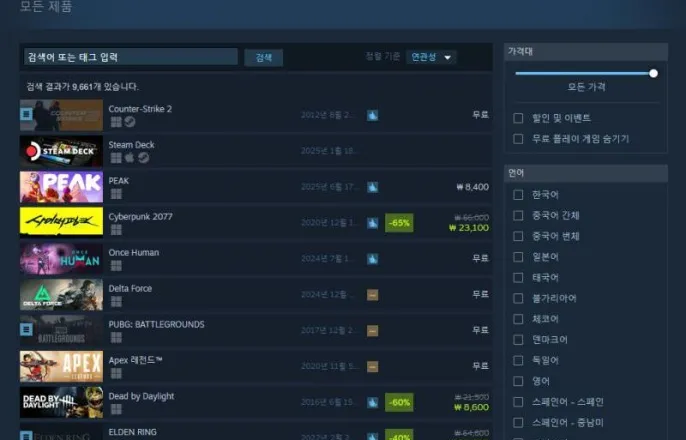Click the Windows icon under PUBG: BATTLEGROUNDS
Screen dimensions: 686x440
coord(116,337)
